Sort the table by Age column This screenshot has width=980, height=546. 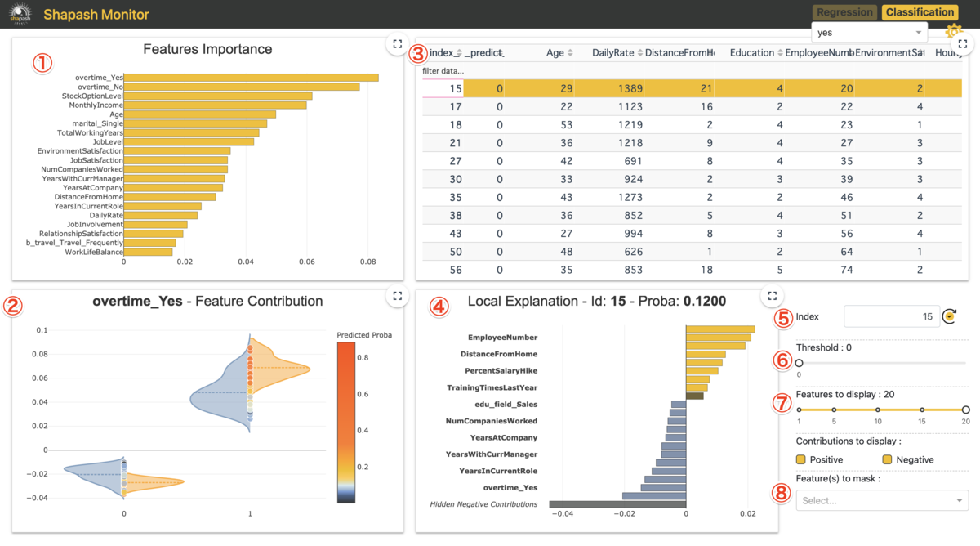pyautogui.click(x=570, y=53)
